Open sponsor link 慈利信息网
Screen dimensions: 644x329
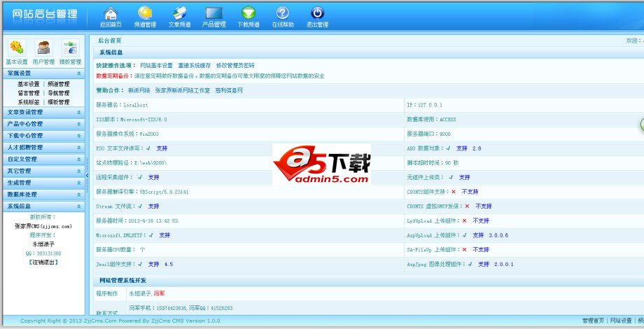coord(229,90)
